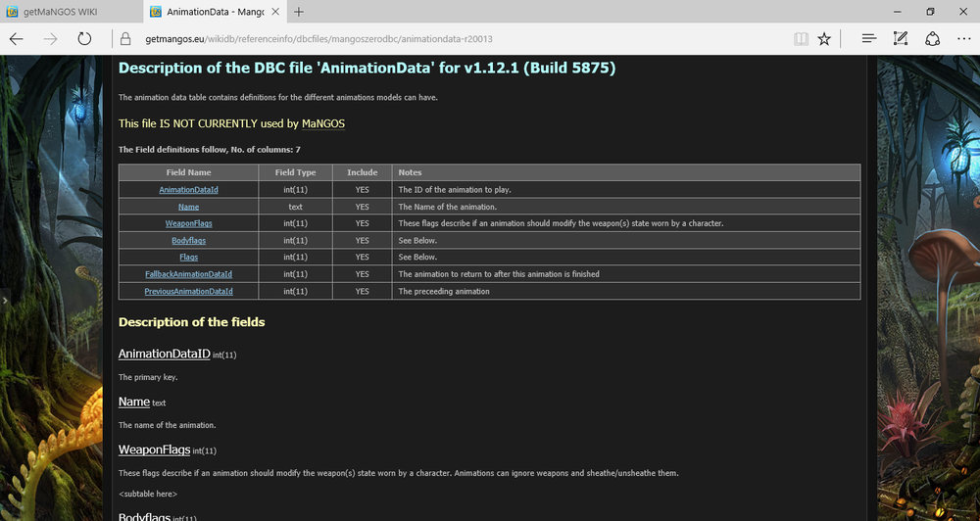Image resolution: width=980 pixels, height=521 pixels.
Task: Click '<subtable here>' placeholder text
Action: [148, 494]
